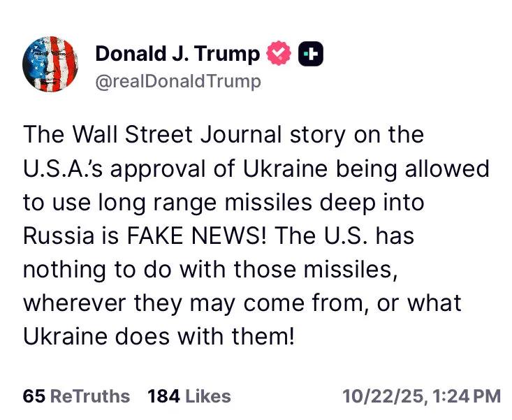Open the @realDonaldTrump handle link
Viewport: 512px width, 420px height.
(x=177, y=81)
